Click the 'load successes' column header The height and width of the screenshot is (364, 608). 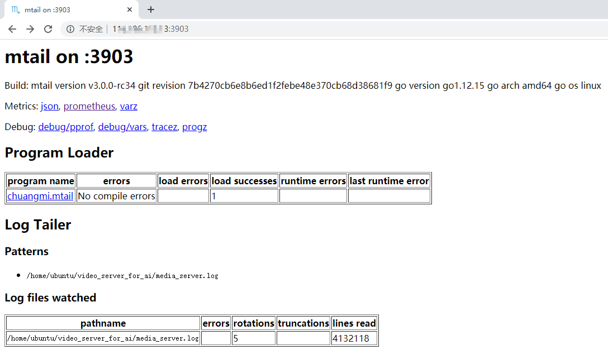[x=244, y=181]
